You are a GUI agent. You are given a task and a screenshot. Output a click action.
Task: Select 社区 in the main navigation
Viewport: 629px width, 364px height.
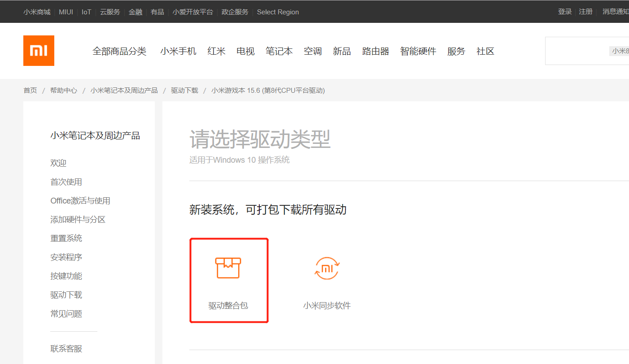coord(485,51)
